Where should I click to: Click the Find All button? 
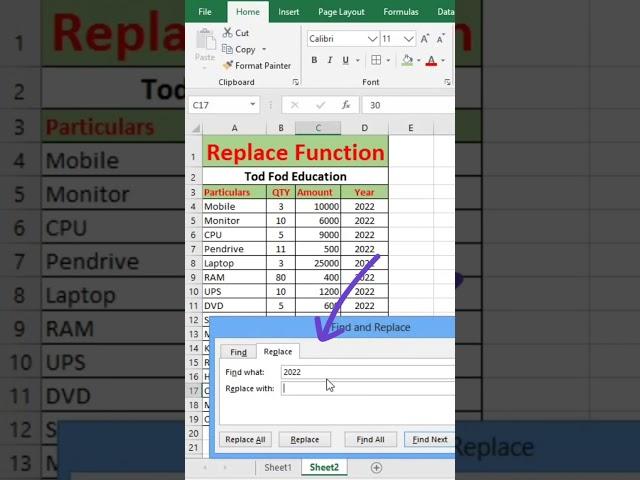[x=370, y=440]
